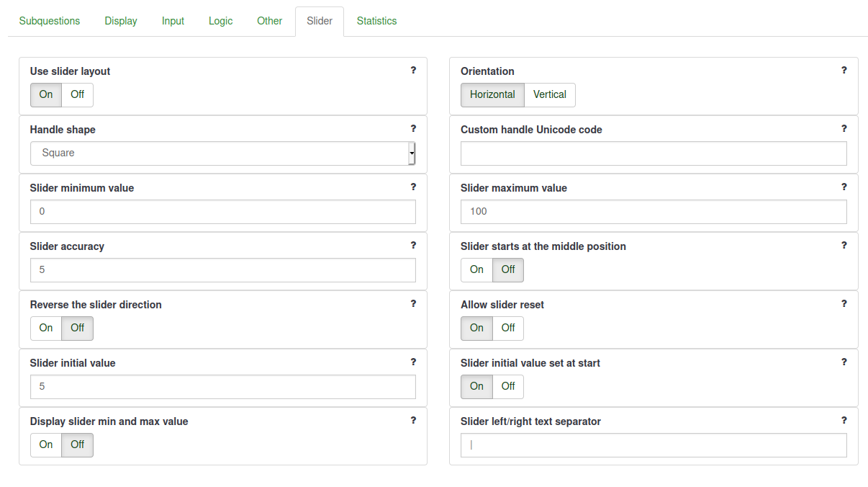The height and width of the screenshot is (487, 868).
Task: Open the Statistics tab
Action: pos(376,21)
